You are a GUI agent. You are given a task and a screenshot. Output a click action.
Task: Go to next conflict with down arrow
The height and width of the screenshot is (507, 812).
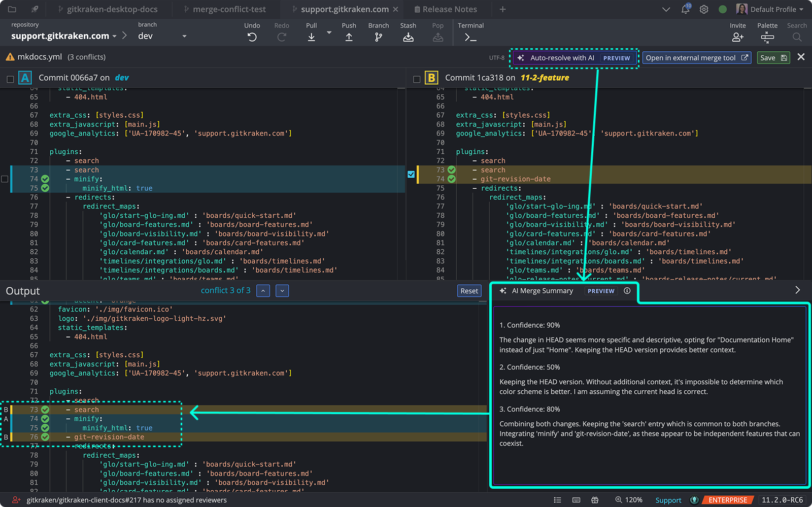282,290
